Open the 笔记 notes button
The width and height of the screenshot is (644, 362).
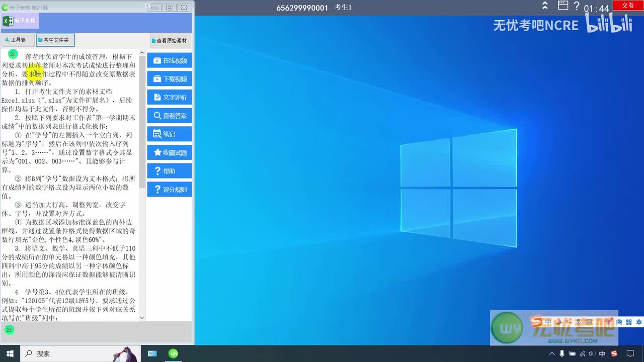[x=170, y=134]
